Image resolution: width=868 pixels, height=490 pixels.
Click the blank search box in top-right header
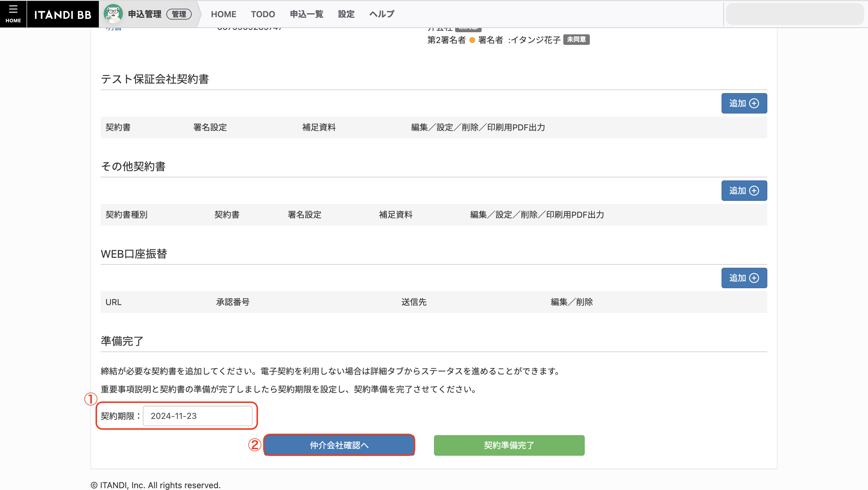pos(794,14)
